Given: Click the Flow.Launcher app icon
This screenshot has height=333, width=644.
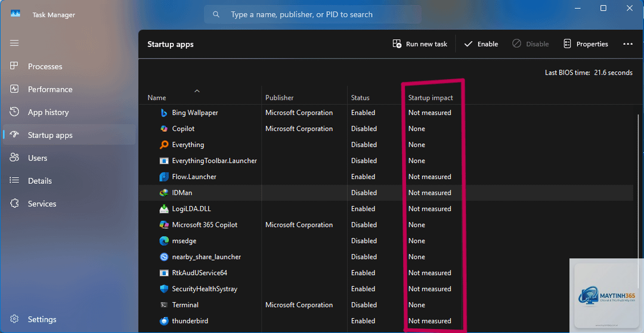Looking at the screenshot, I should tap(164, 177).
